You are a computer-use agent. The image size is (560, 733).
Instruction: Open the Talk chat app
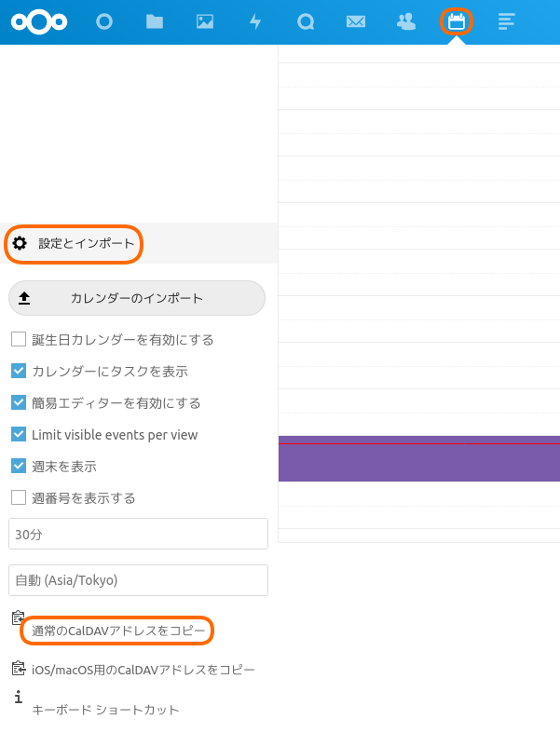click(306, 21)
